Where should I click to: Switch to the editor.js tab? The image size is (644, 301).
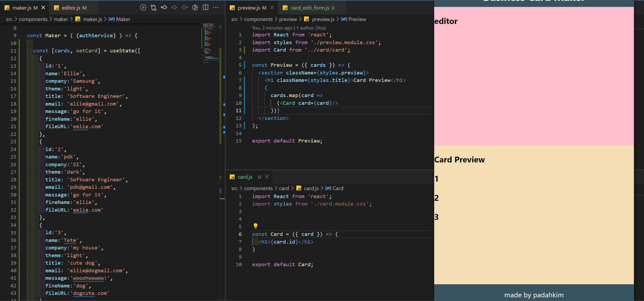(71, 8)
